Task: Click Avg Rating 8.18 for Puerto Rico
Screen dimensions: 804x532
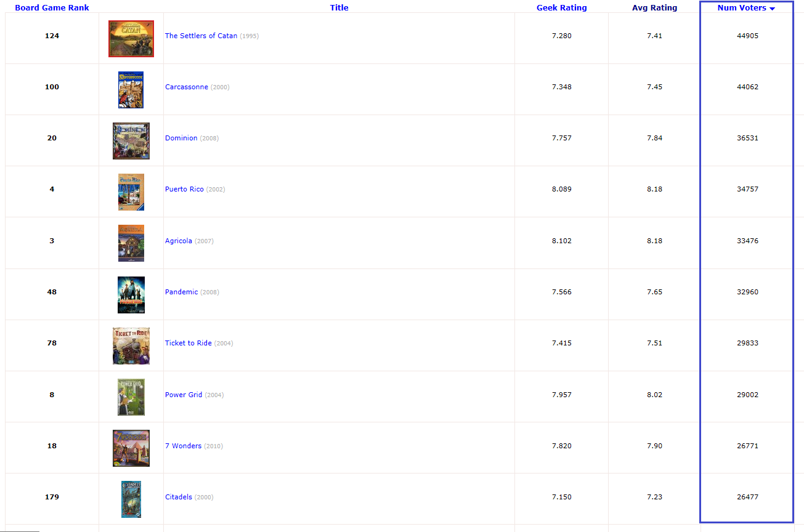Action: pyautogui.click(x=655, y=189)
